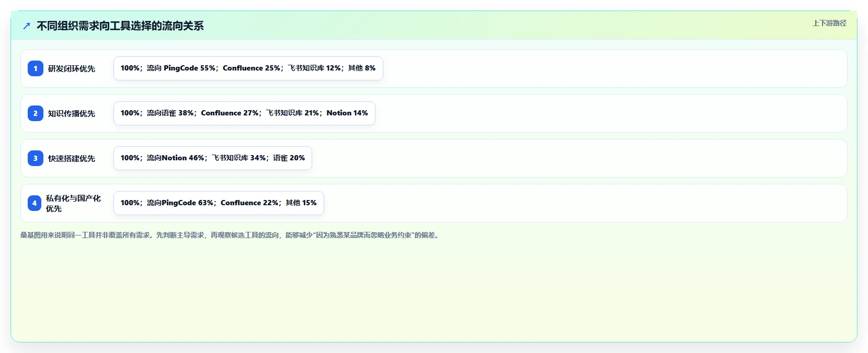This screenshot has width=868, height=353.
Task: Select the 私有化与国产化优先 row label
Action: [73, 203]
